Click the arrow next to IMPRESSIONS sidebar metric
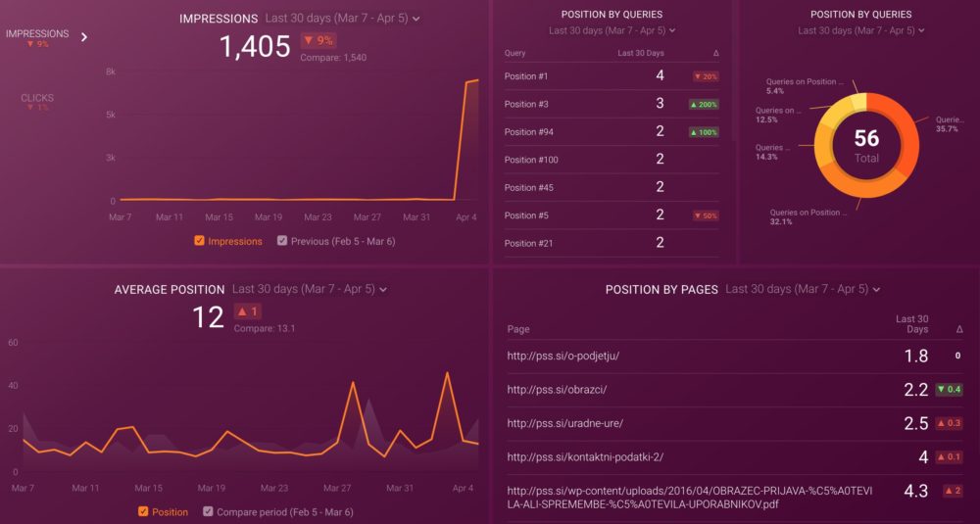The height and width of the screenshot is (524, 980). click(x=84, y=37)
